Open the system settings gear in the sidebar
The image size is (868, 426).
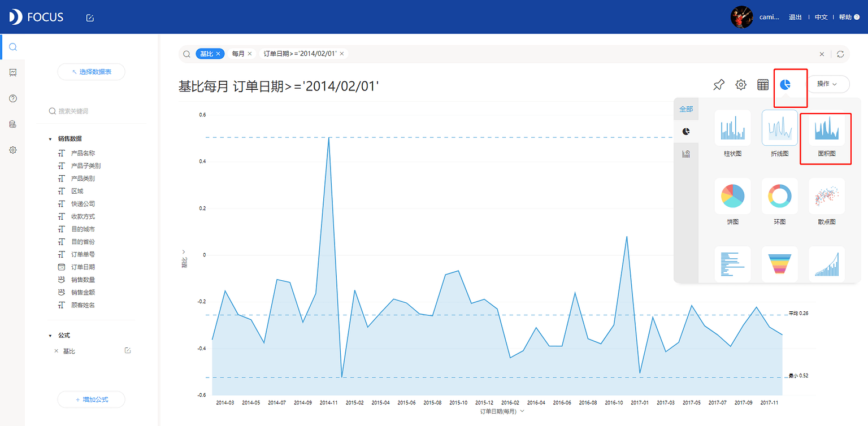(x=12, y=150)
